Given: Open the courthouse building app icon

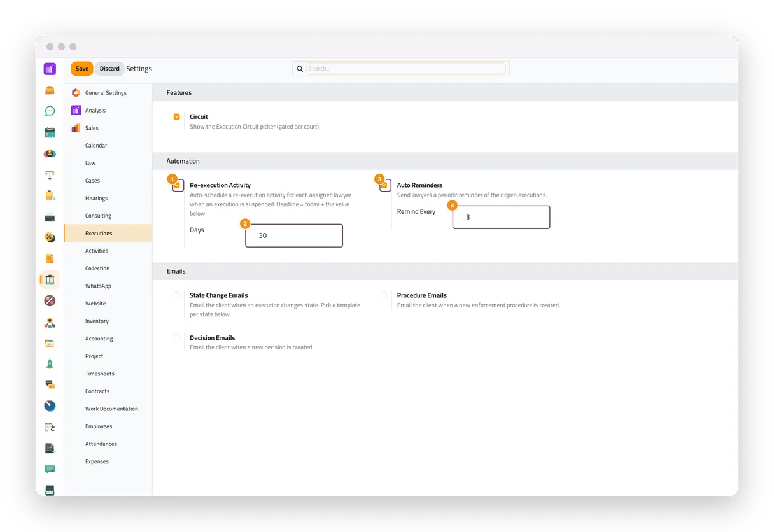Looking at the screenshot, I should pyautogui.click(x=50, y=279).
